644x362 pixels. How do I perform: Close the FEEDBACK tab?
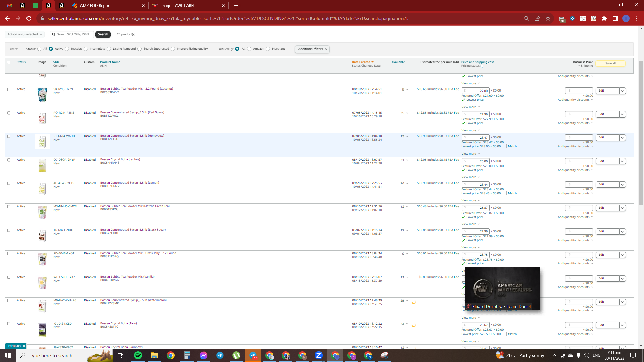24,346
